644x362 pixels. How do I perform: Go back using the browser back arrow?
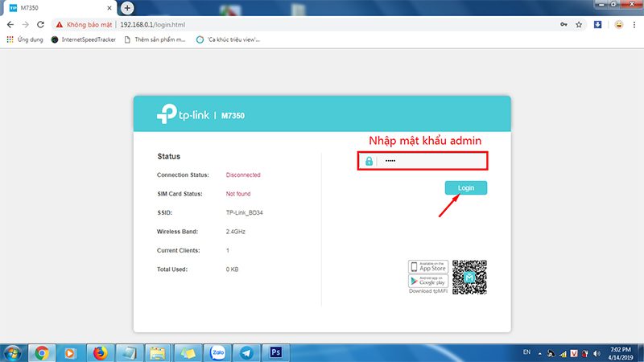click(x=10, y=24)
